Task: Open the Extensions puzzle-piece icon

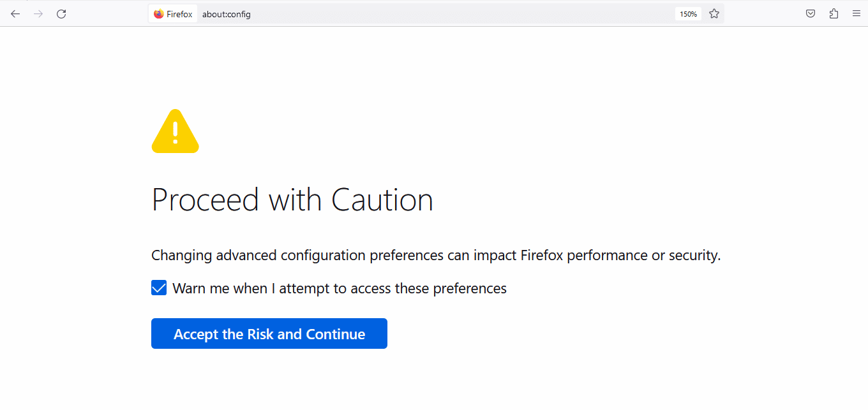Action: click(x=834, y=13)
